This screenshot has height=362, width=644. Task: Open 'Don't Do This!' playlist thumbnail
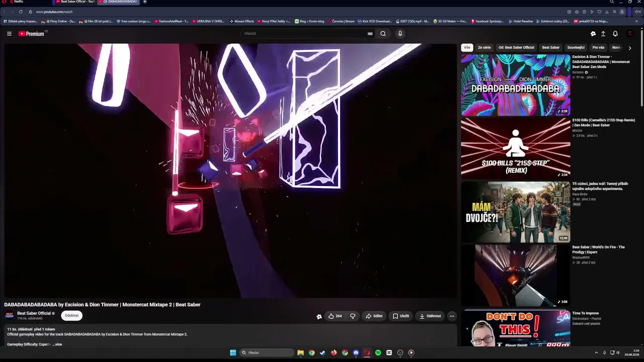[516, 328]
